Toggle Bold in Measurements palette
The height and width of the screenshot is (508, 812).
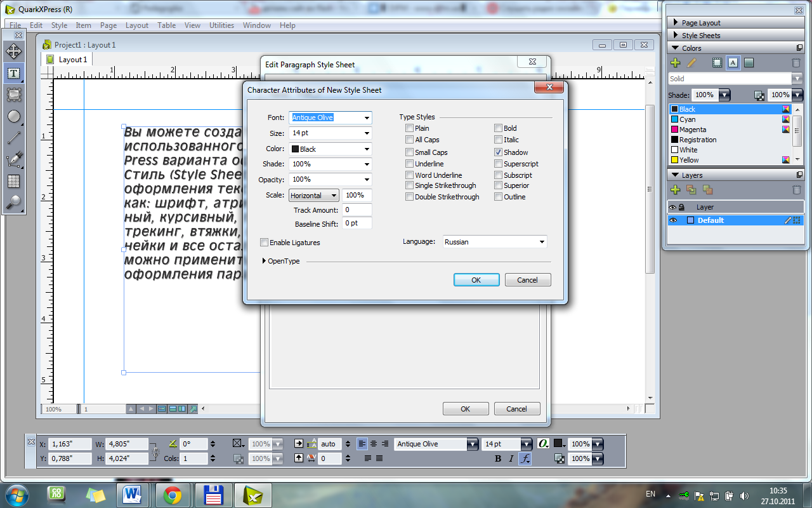[x=497, y=458]
